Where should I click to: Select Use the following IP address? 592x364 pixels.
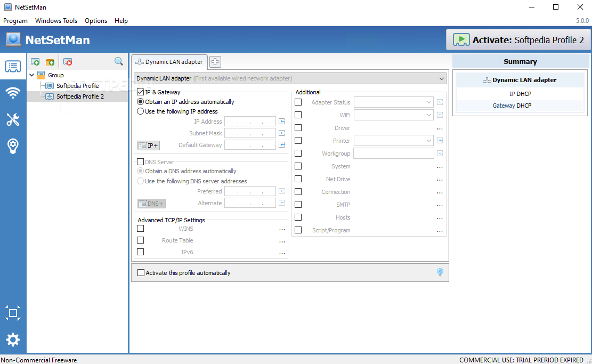141,111
